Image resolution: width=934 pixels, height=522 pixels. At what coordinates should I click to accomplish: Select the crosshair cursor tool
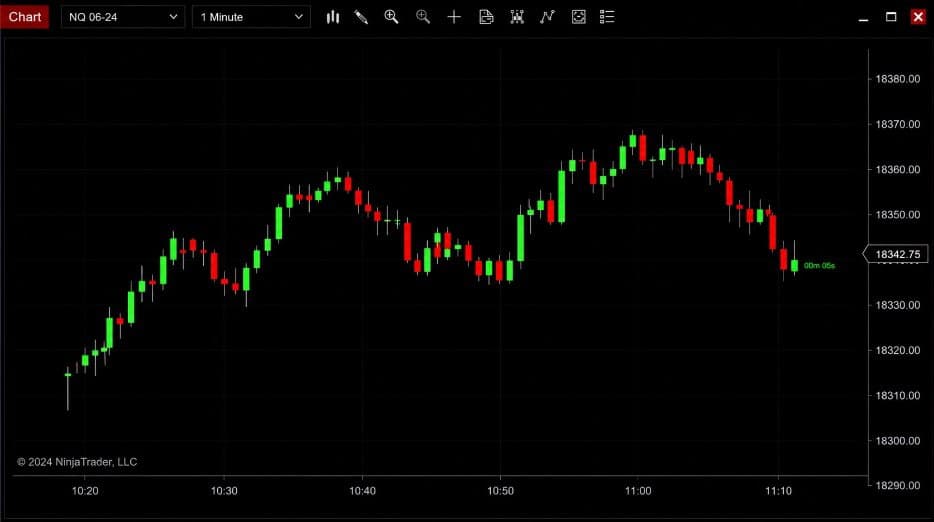[454, 17]
